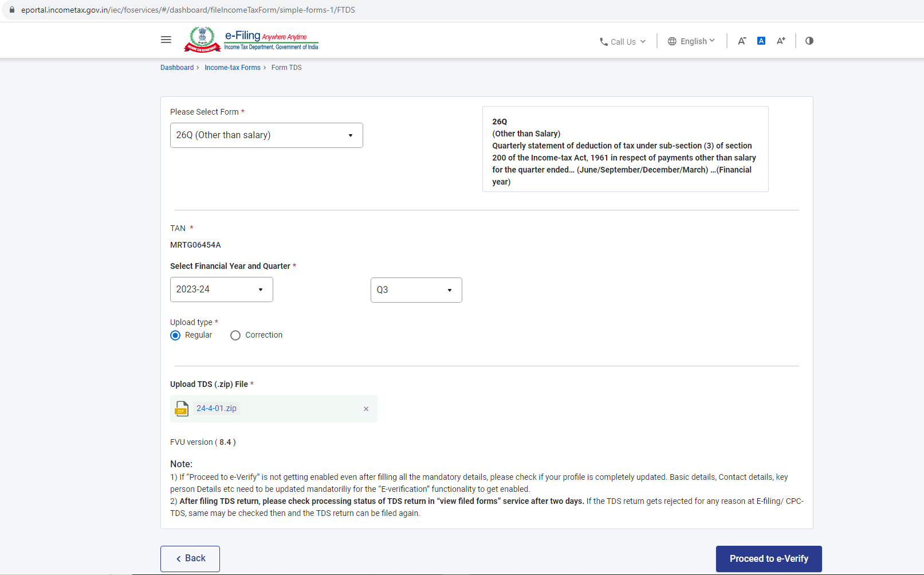Screen dimensions: 924x575
Task: Click the site lock security icon
Action: pyautogui.click(x=11, y=10)
